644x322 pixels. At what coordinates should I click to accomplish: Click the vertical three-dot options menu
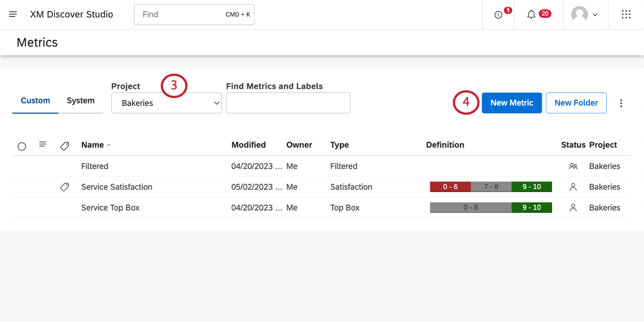click(x=621, y=103)
